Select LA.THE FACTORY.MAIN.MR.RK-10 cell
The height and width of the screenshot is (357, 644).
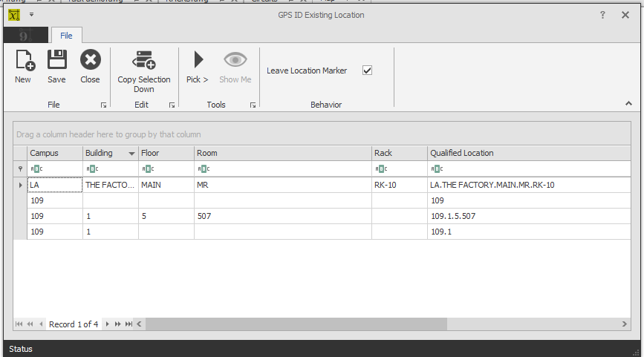coord(529,185)
